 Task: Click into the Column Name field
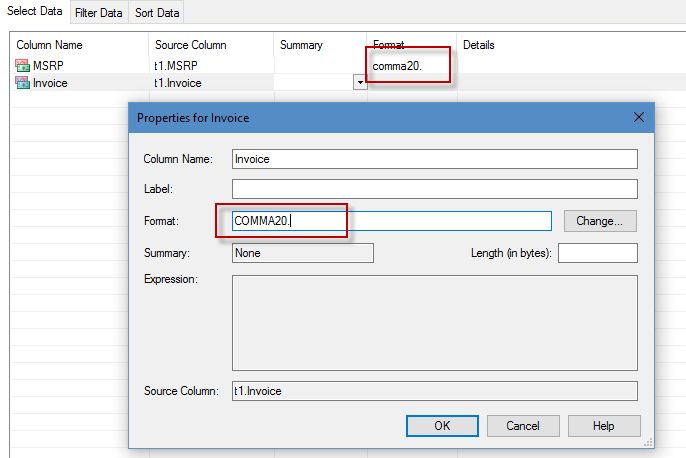(434, 159)
